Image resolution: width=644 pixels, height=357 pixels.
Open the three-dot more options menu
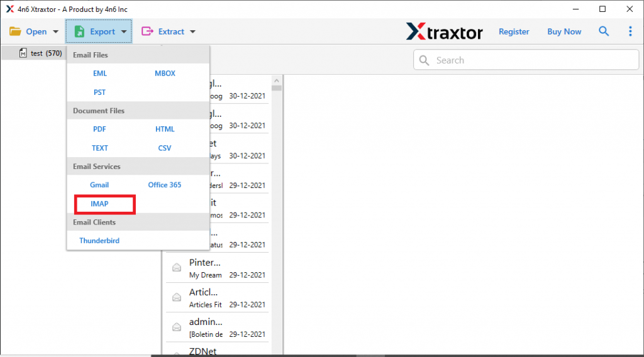tap(630, 31)
